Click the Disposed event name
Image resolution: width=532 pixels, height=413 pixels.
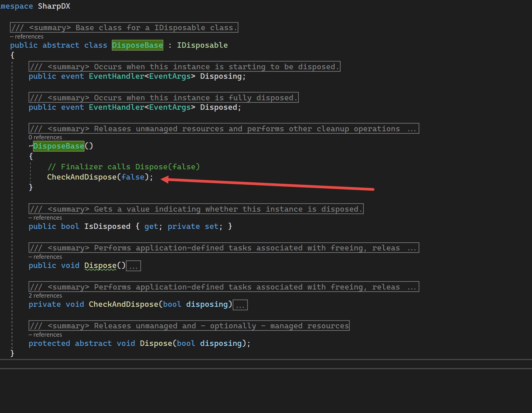click(218, 107)
